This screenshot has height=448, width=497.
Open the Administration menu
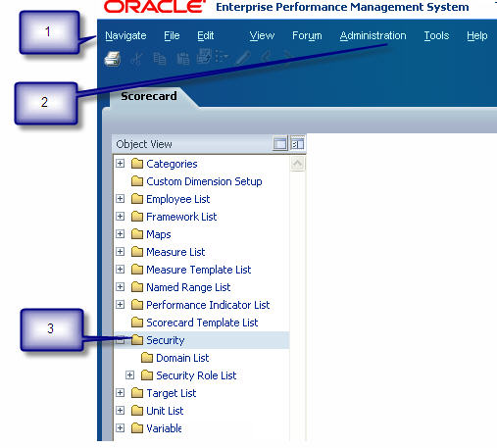(x=373, y=35)
